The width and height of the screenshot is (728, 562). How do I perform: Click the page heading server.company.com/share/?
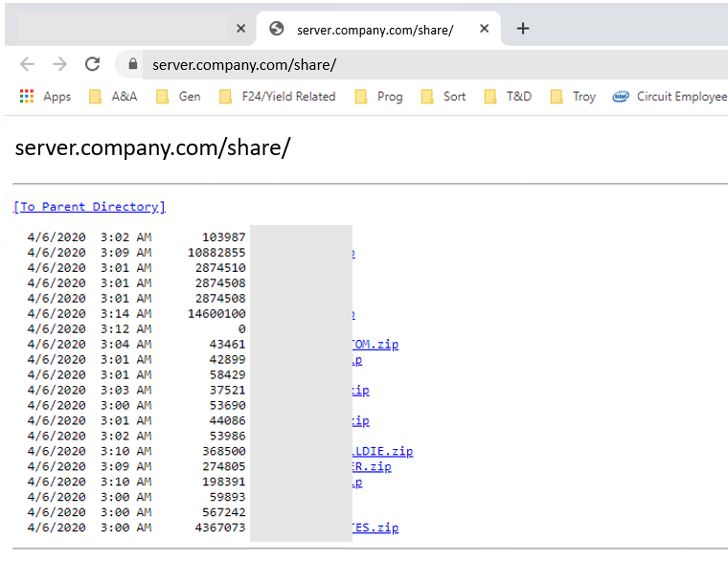click(152, 148)
